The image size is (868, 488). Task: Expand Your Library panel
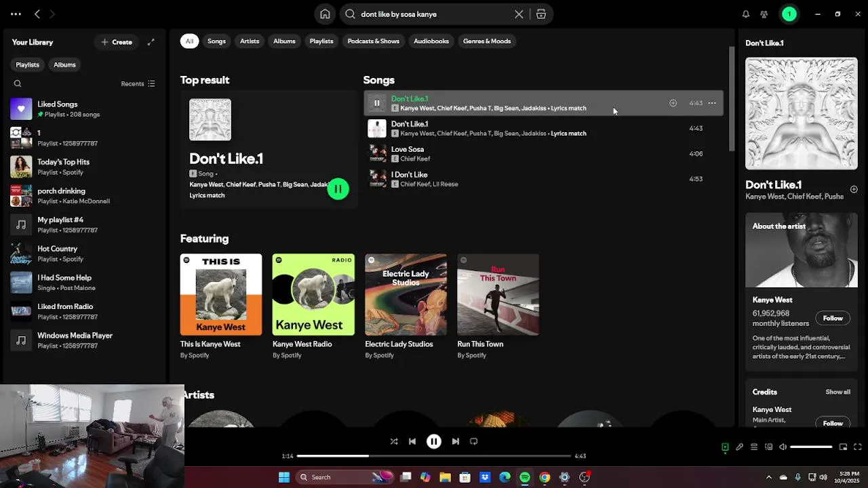pyautogui.click(x=151, y=42)
